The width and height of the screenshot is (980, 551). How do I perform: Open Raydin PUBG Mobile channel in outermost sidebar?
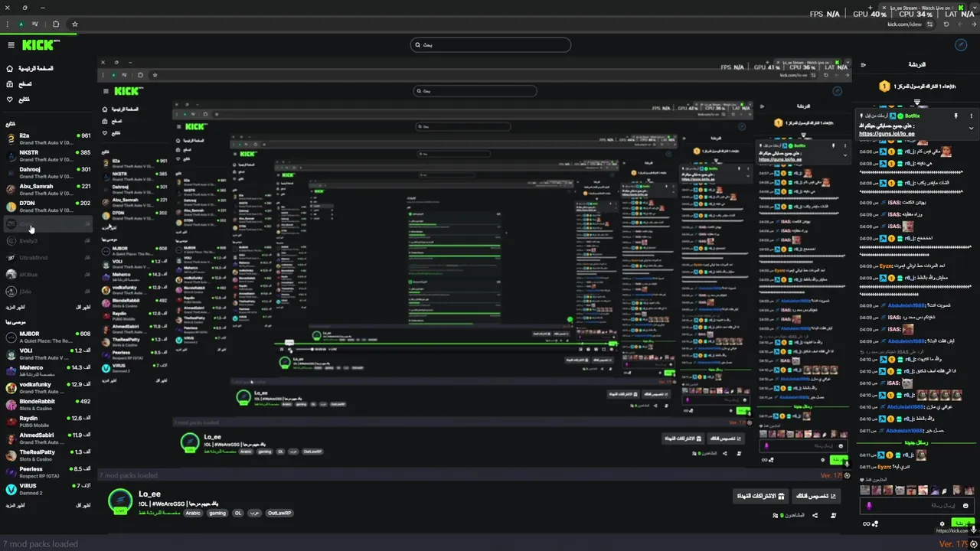coord(48,421)
